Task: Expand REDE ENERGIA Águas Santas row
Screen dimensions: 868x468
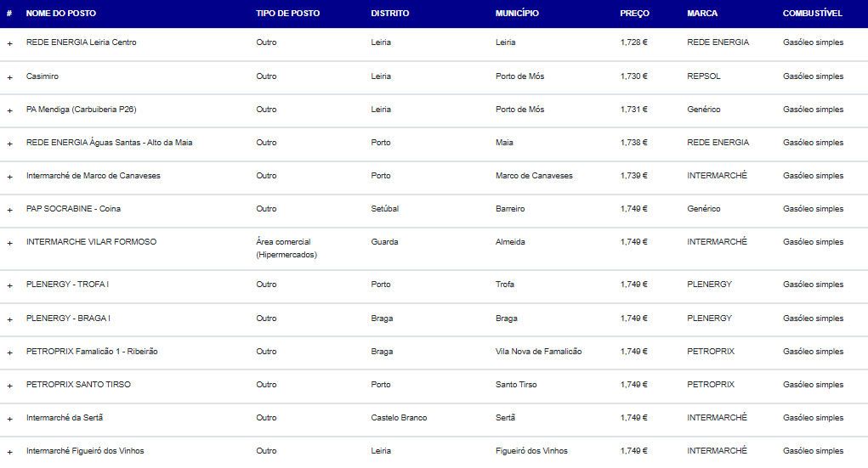Action: (x=9, y=144)
